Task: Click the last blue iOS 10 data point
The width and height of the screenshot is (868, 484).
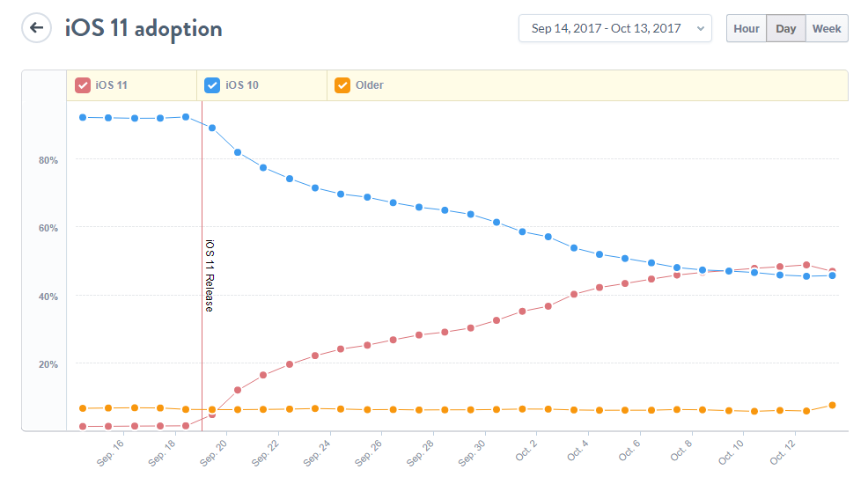Action: tap(832, 275)
